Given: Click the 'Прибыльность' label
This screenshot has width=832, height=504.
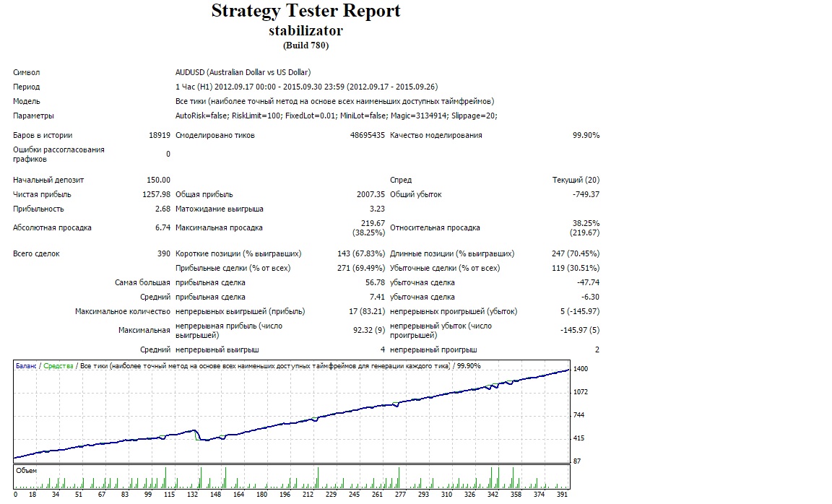Looking at the screenshot, I should [38, 209].
